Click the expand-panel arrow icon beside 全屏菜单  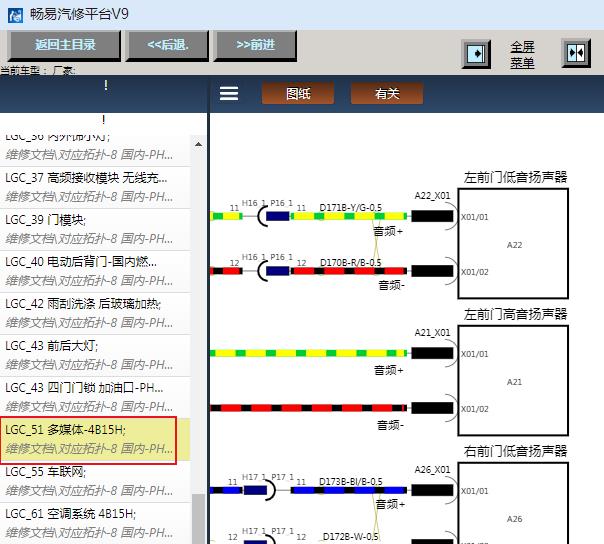point(476,54)
